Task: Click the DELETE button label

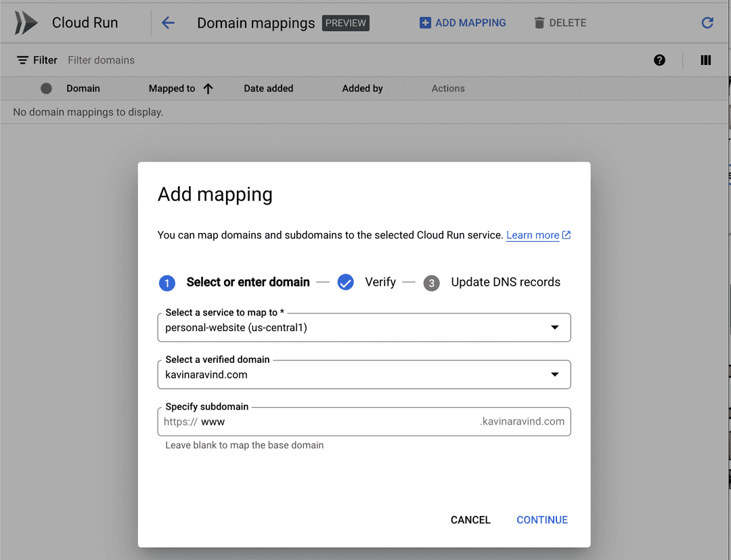Action: (567, 23)
